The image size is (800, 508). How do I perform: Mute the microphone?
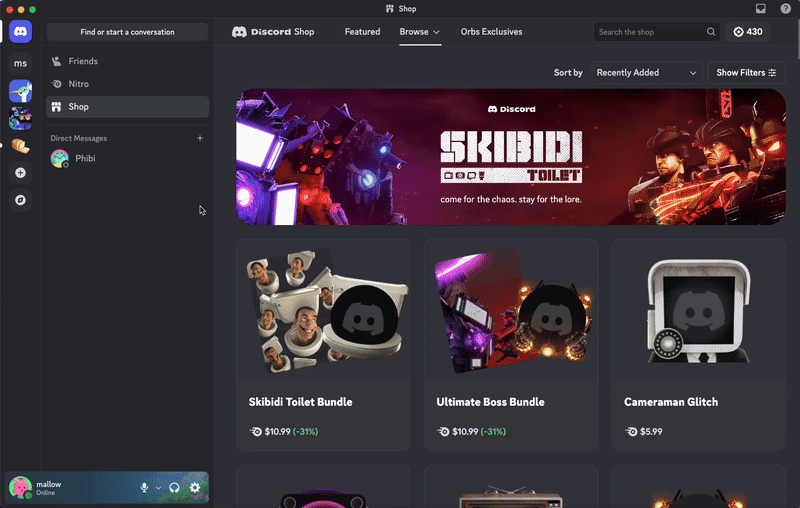pyautogui.click(x=144, y=487)
